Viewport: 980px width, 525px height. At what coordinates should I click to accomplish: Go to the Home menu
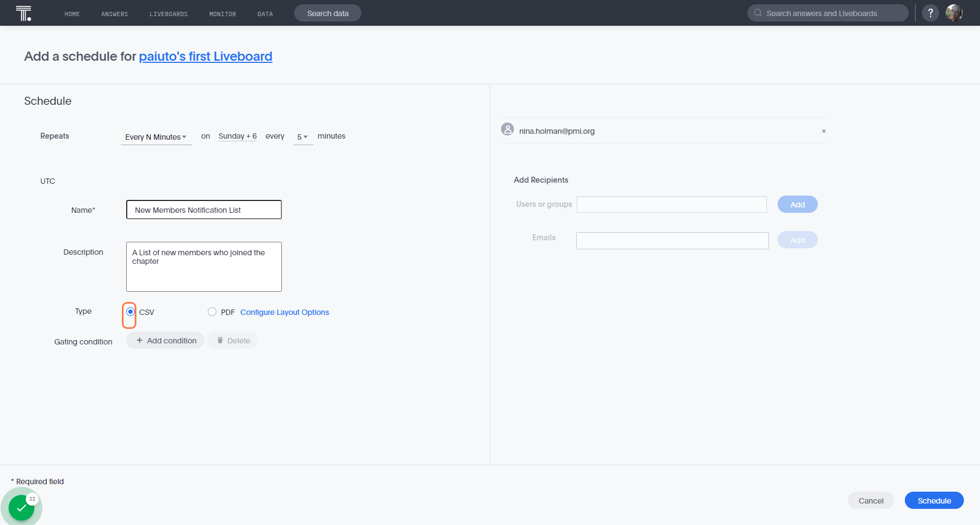coord(72,14)
